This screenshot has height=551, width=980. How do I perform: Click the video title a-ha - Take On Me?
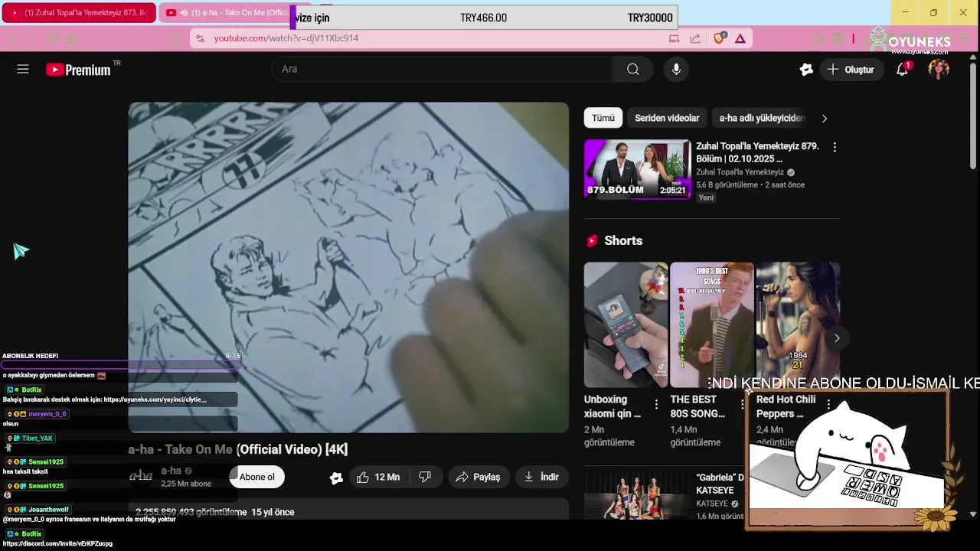pyautogui.click(x=238, y=449)
